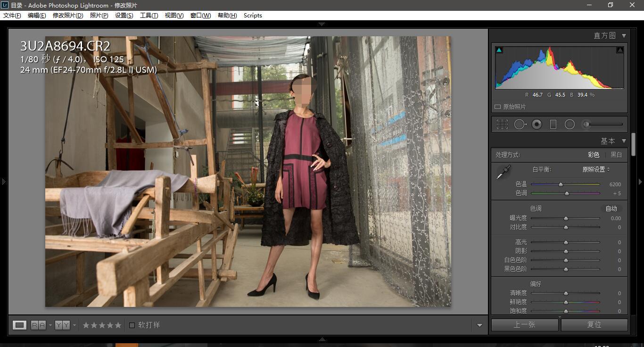644x347 pixels.
Task: Collapse the 直方图 histogram panel
Action: pos(624,35)
